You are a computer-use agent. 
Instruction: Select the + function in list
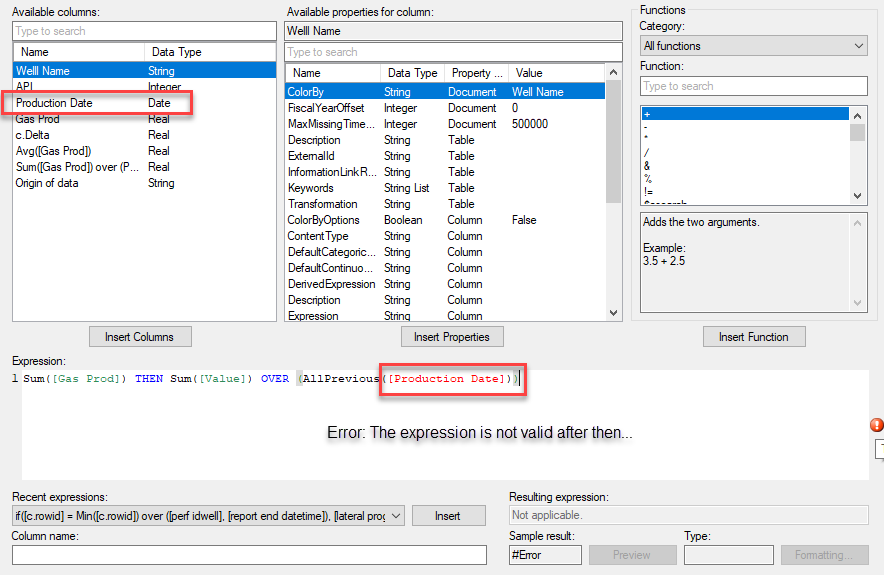coord(745,114)
